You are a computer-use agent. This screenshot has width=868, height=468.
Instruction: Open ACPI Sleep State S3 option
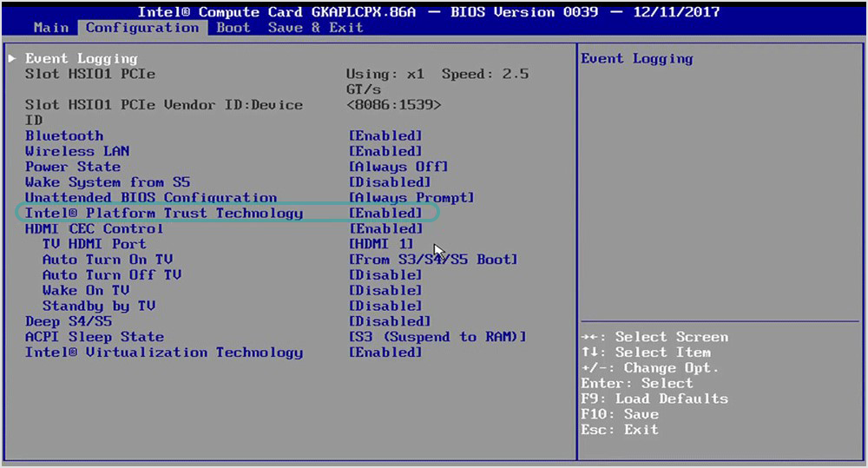(x=437, y=337)
